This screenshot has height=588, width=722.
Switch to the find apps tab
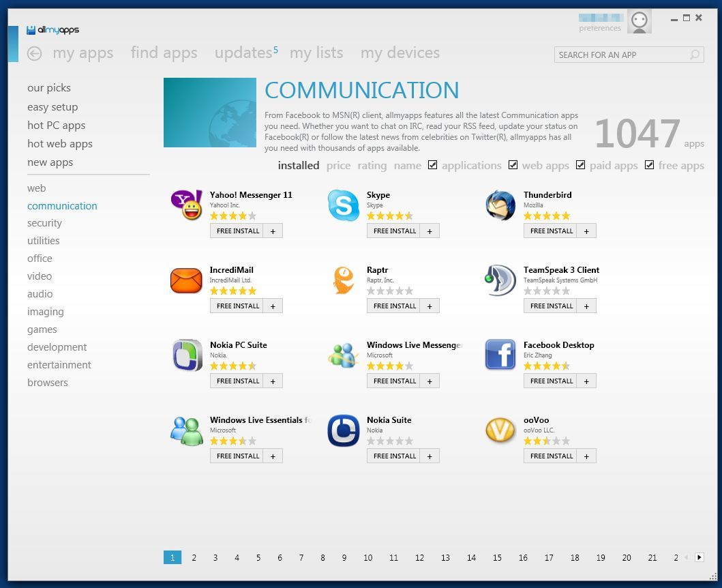coord(164,53)
